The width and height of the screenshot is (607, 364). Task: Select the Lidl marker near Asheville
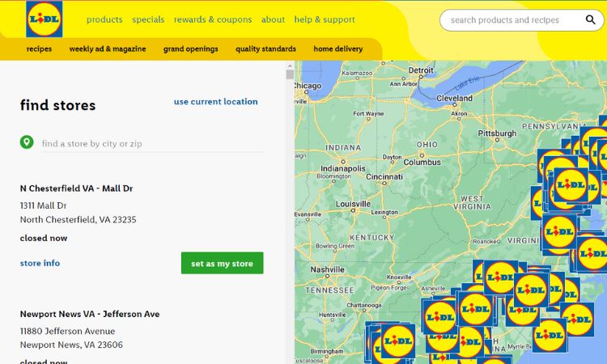click(x=439, y=317)
